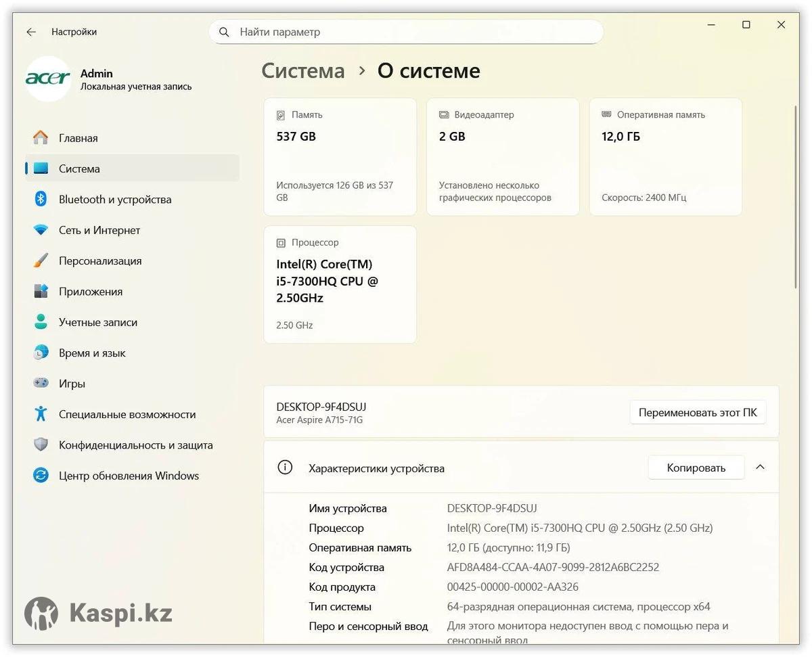Image resolution: width=812 pixels, height=657 pixels.
Task: Open the Gaming (Игры) controller icon
Action: (41, 384)
